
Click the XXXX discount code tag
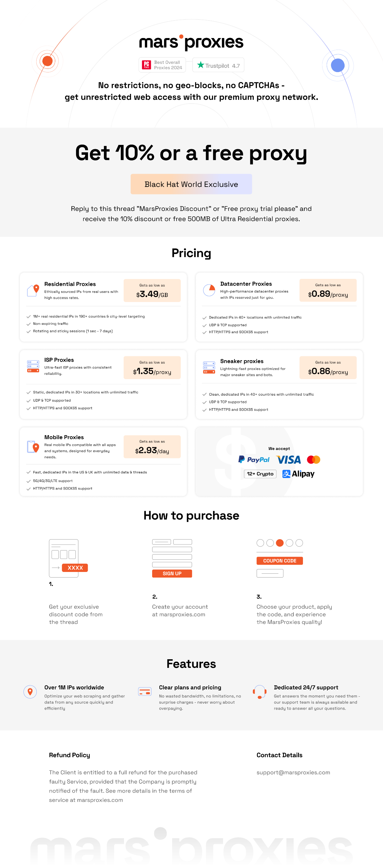75,568
